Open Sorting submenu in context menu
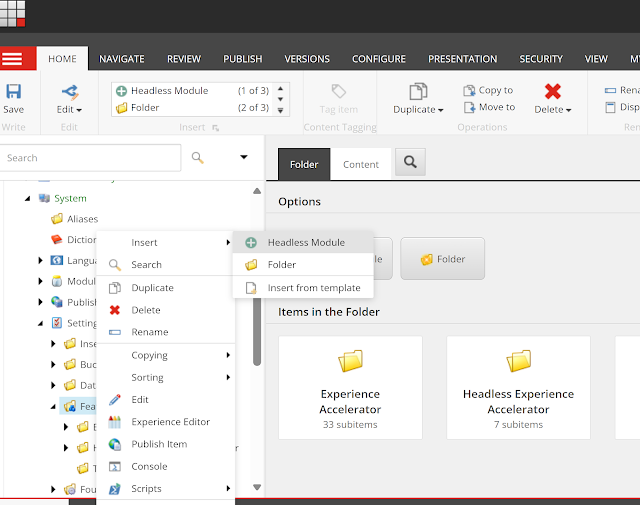 (x=166, y=377)
